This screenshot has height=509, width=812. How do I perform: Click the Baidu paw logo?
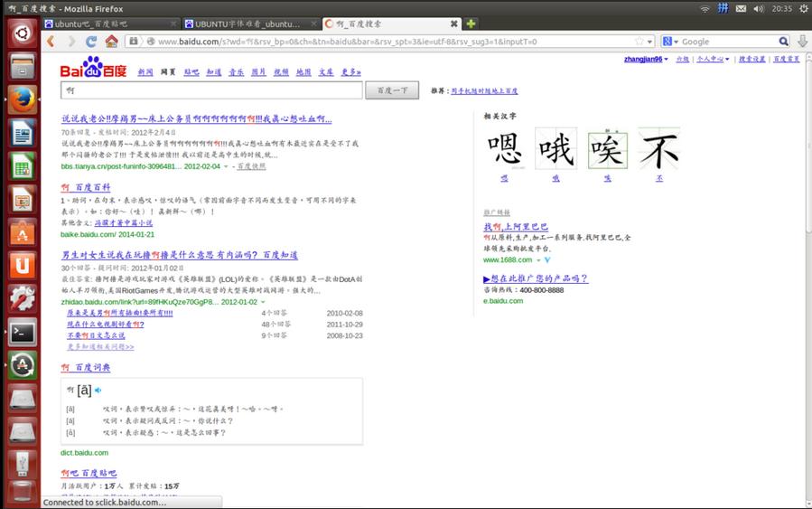[93, 67]
